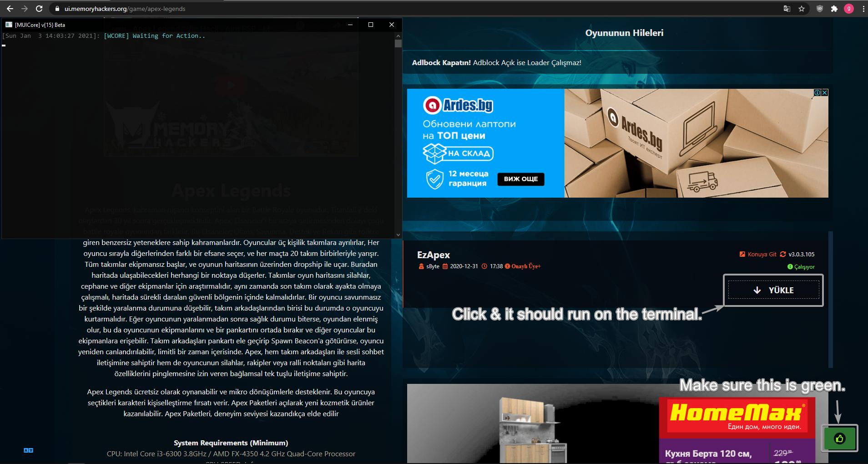Screen dimensions: 868x464
Task: Click the console scrollbar up arrow
Action: [399, 36]
